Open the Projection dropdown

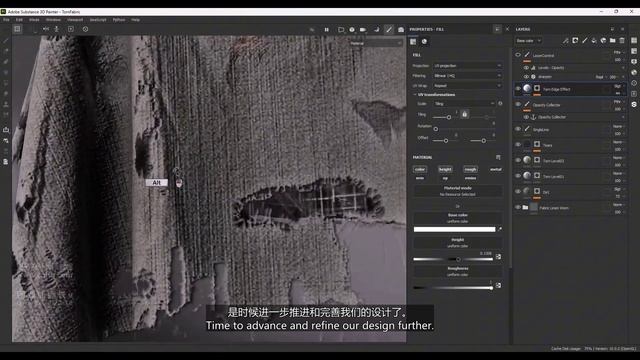click(468, 66)
